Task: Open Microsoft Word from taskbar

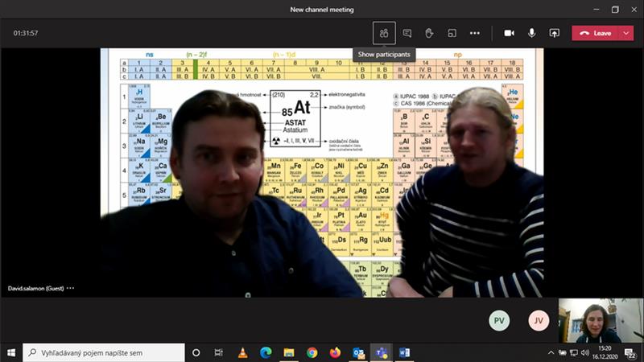Action: click(x=405, y=352)
